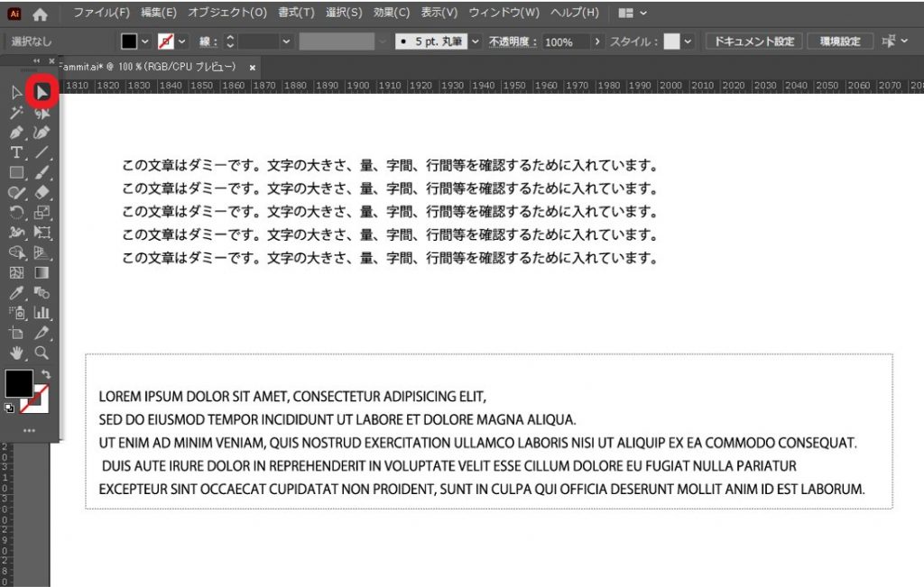Select the Direct Selection tool
The height and width of the screenshot is (587, 924).
click(42, 93)
